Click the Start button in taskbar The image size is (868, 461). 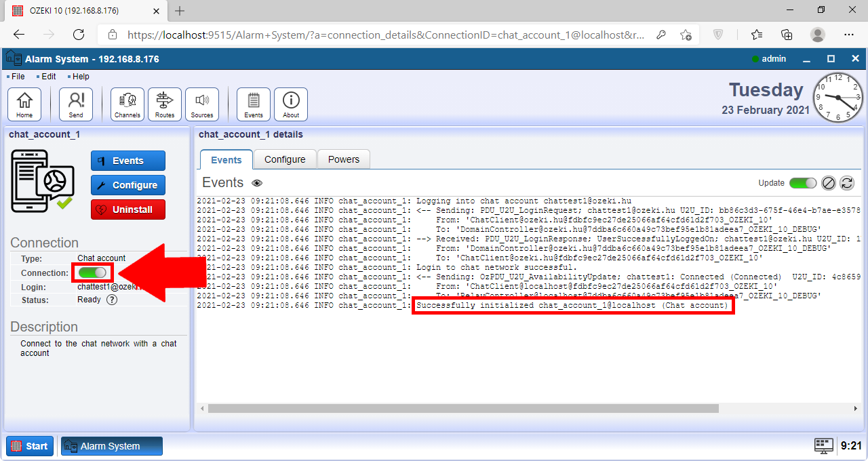[30, 446]
